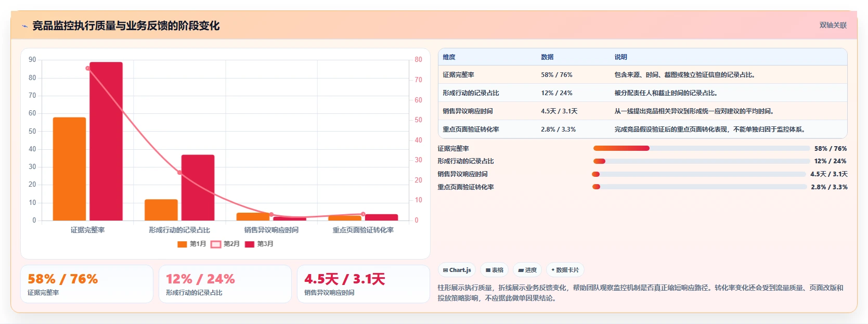Click x-axis label 重点页面验证转化率

[x=363, y=230]
